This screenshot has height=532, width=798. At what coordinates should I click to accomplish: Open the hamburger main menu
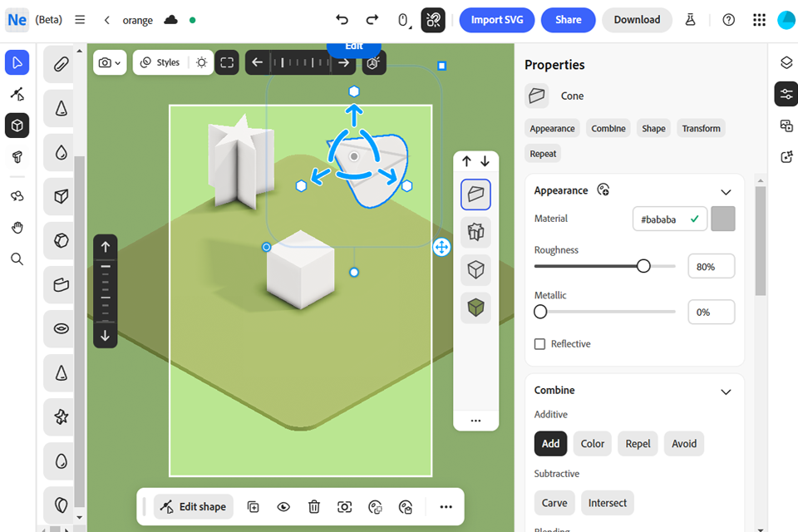coord(80,20)
